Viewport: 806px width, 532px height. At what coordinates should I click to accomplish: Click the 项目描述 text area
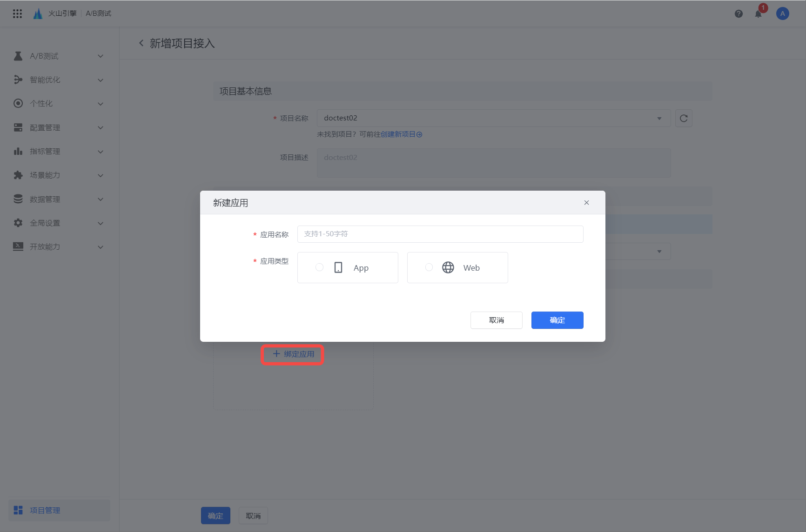pos(494,163)
